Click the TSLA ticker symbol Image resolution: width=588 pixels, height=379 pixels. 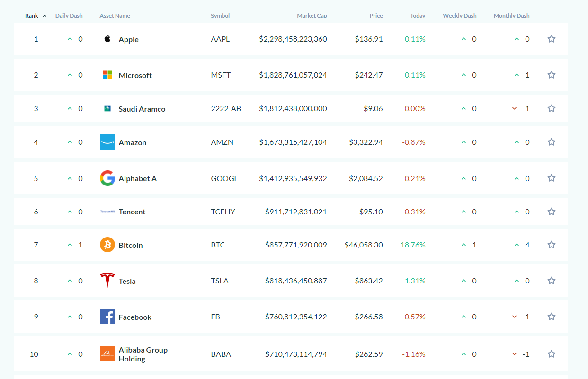[x=220, y=281]
